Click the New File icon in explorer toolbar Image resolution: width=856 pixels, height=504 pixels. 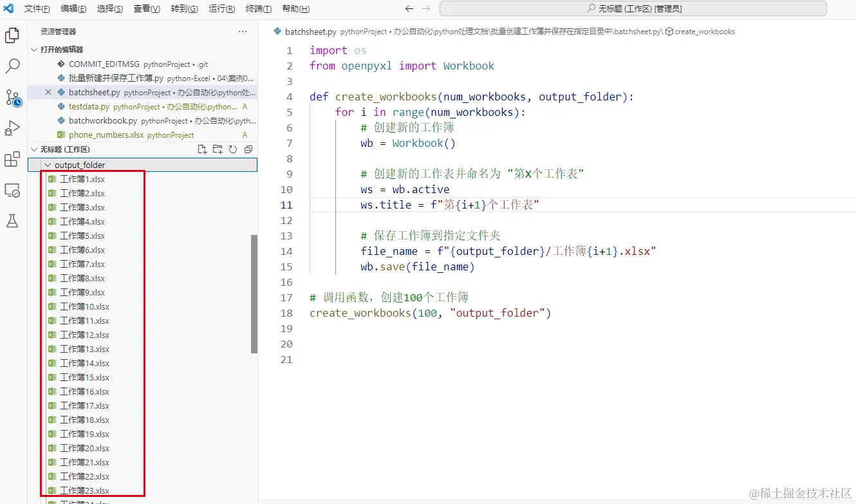click(201, 149)
